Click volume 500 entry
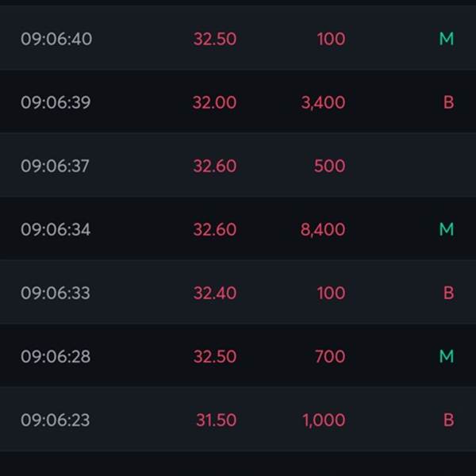Viewport: 476px width, 476px height. (330, 166)
